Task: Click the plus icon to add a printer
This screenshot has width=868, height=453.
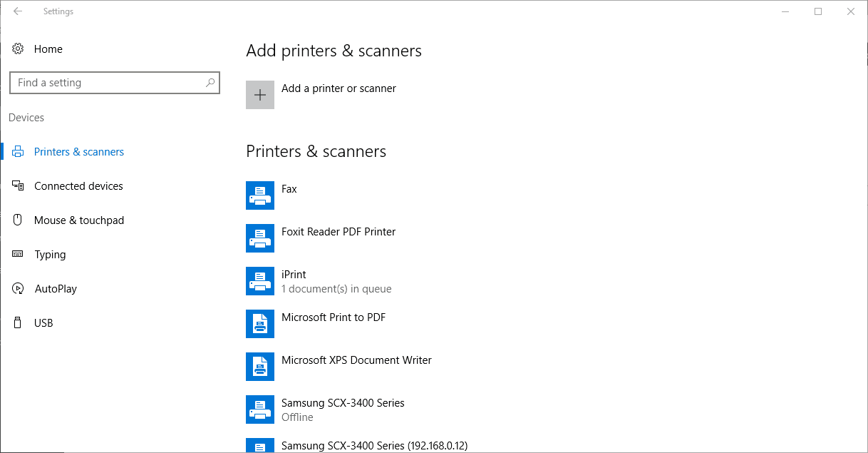Action: [x=260, y=95]
